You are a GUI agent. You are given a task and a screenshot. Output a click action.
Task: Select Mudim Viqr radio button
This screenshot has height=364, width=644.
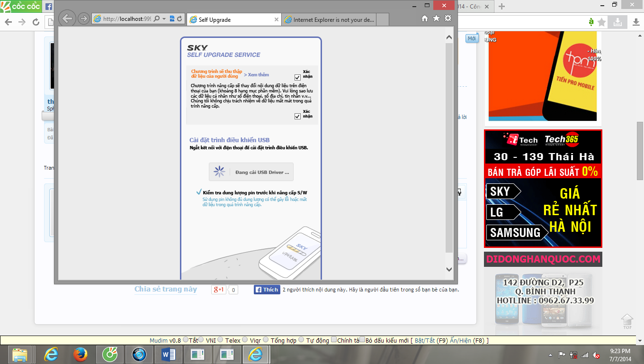tap(245, 340)
